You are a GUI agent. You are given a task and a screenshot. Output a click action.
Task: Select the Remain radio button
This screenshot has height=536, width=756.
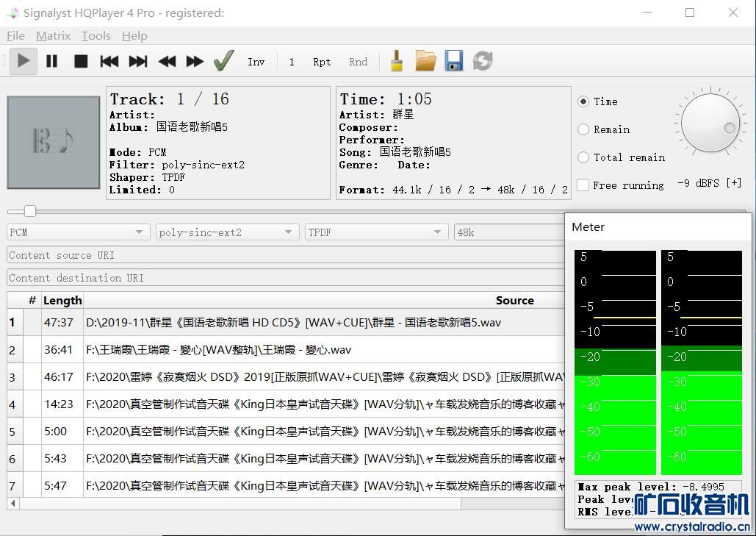(583, 129)
